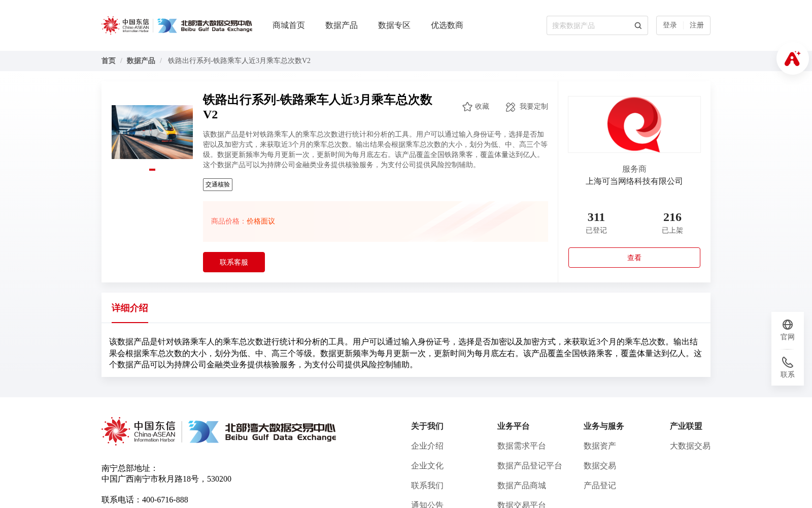Click the 业务平台 footer heading
This screenshot has width=812, height=508.
coord(514,426)
